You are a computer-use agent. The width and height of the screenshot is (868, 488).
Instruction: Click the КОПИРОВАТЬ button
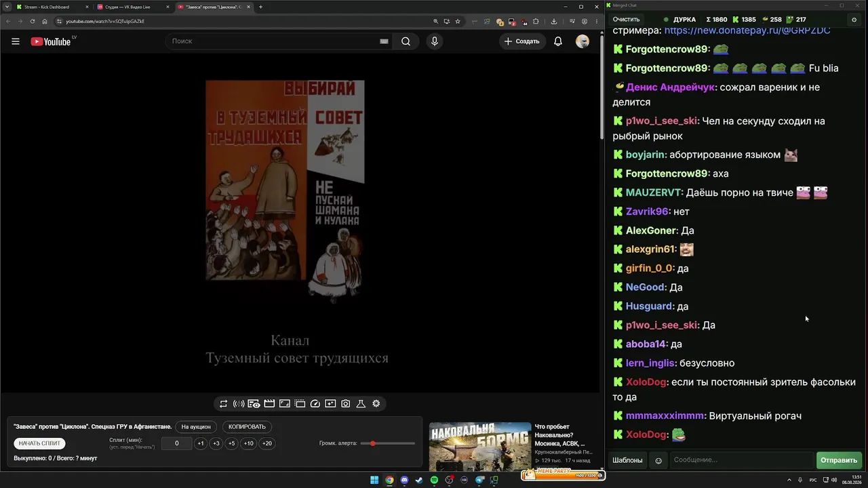(x=247, y=427)
